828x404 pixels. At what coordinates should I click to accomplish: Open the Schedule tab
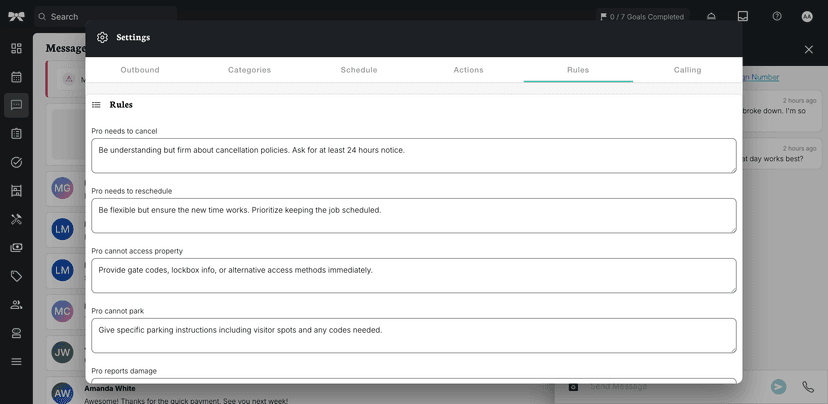[359, 70]
